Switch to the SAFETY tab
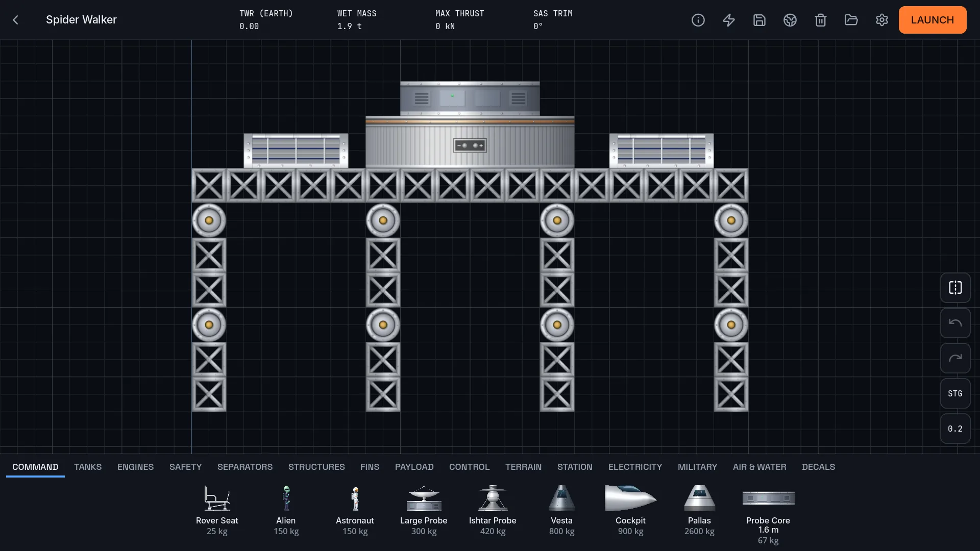The height and width of the screenshot is (551, 980). [x=185, y=467]
